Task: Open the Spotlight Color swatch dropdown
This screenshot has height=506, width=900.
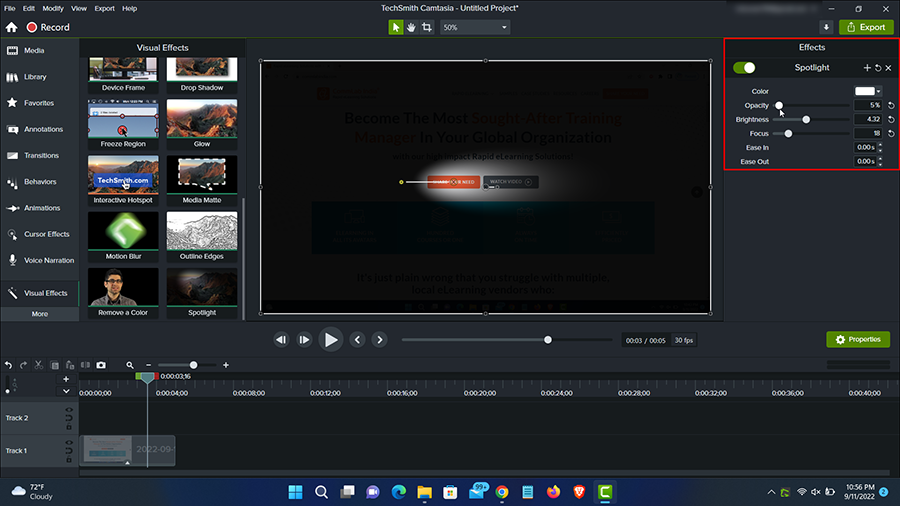Action: click(868, 91)
